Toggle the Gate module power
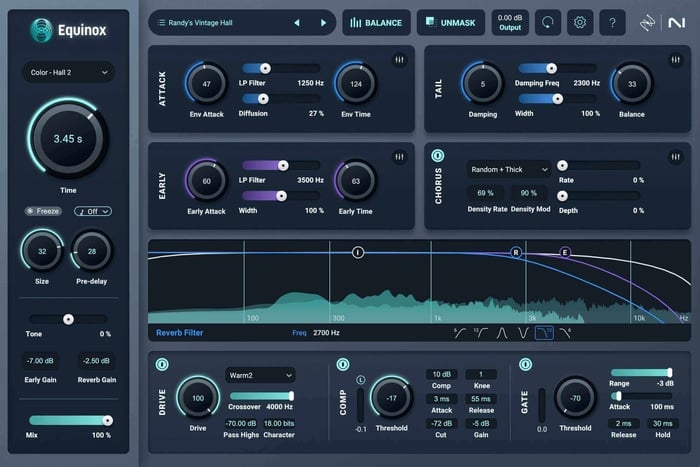This screenshot has width=700, height=467. (x=525, y=365)
